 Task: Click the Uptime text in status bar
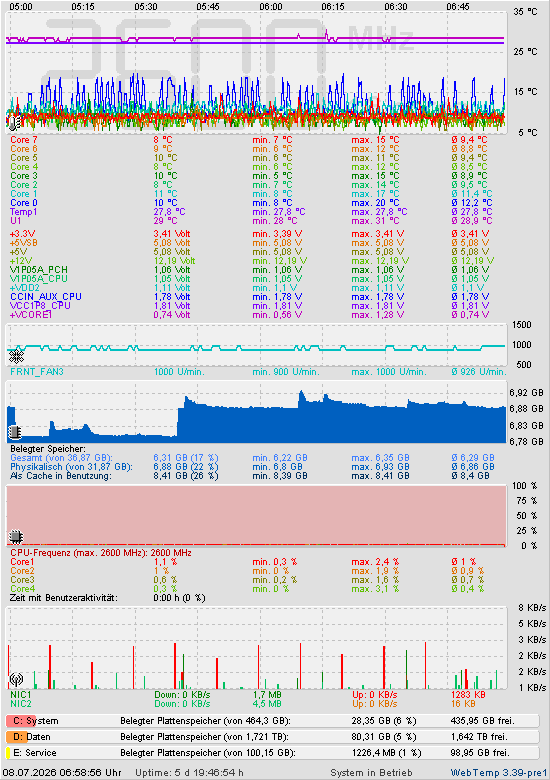[189, 773]
